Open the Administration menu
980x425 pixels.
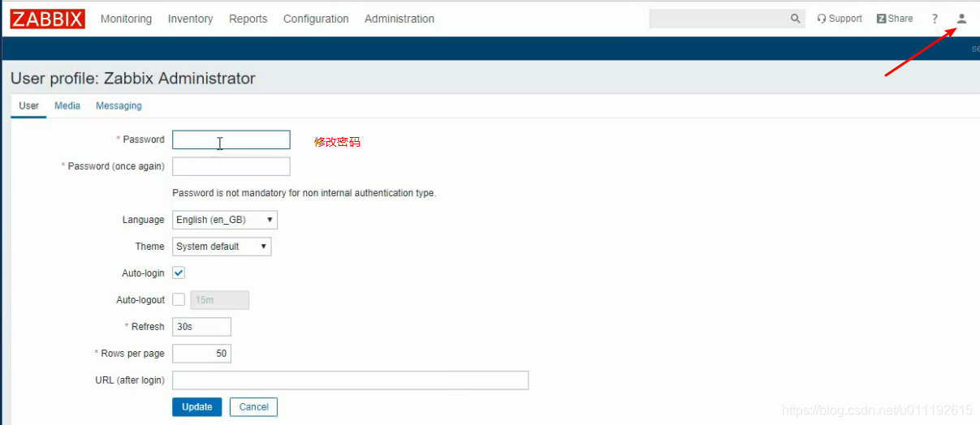click(x=399, y=19)
